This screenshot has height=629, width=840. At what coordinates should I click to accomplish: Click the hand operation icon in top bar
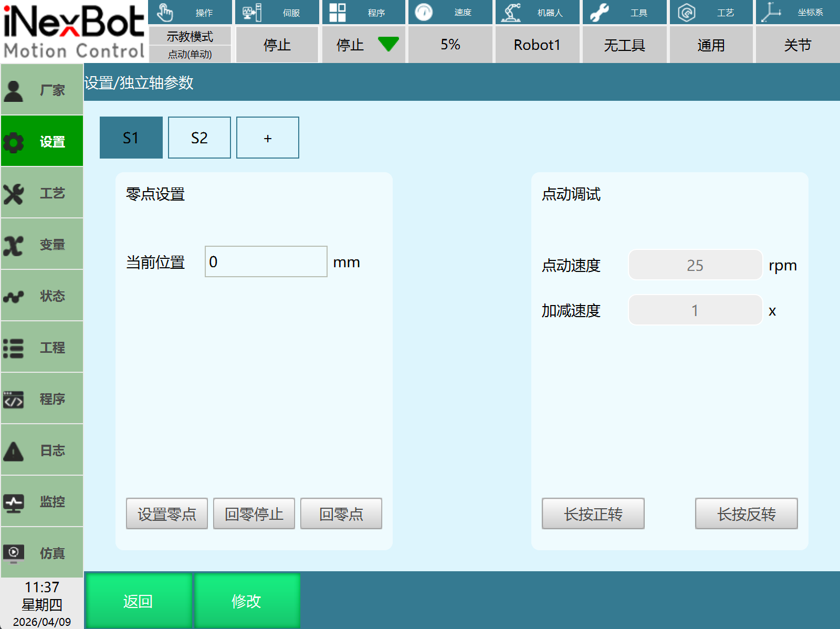(x=165, y=13)
